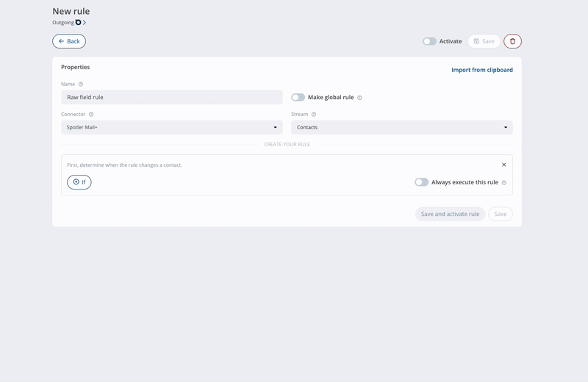Open the Spotler Mail+ connector dropdown

[172, 128]
